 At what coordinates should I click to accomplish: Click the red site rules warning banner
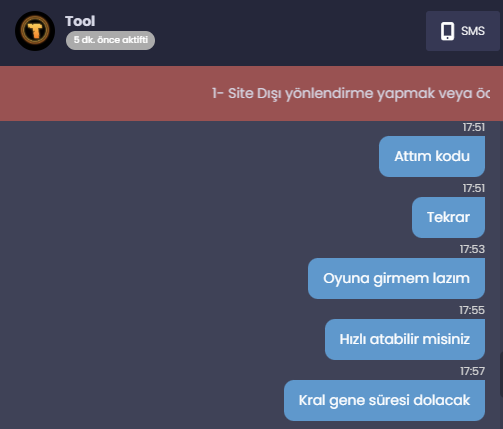pos(251,93)
